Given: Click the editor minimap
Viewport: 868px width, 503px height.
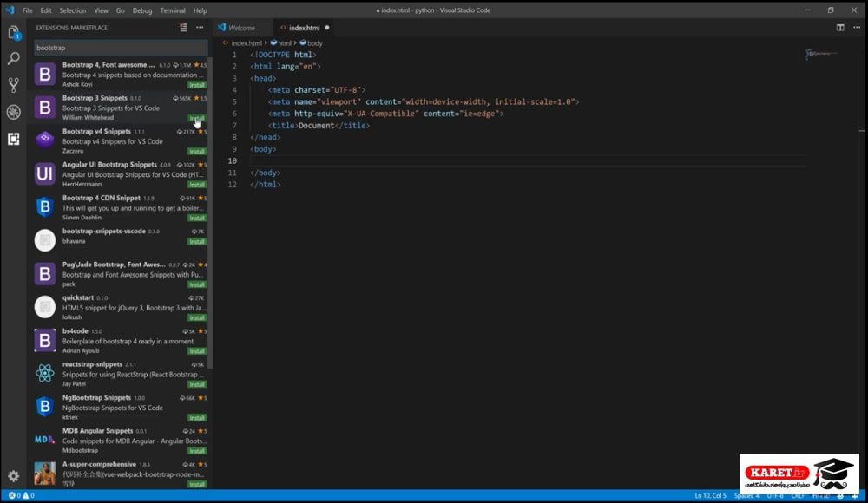Looking at the screenshot, I should tap(821, 55).
